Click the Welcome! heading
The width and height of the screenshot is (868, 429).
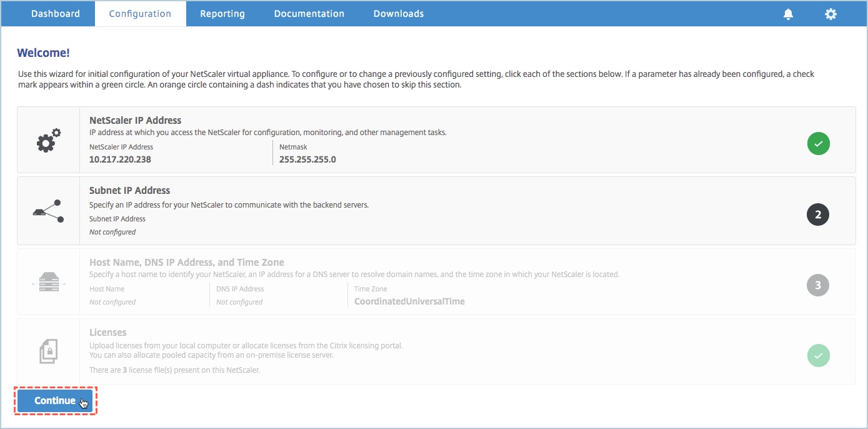coord(43,53)
